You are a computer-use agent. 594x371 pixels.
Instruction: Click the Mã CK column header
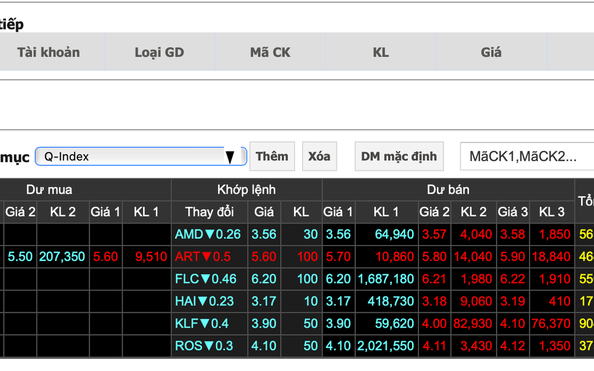(270, 52)
